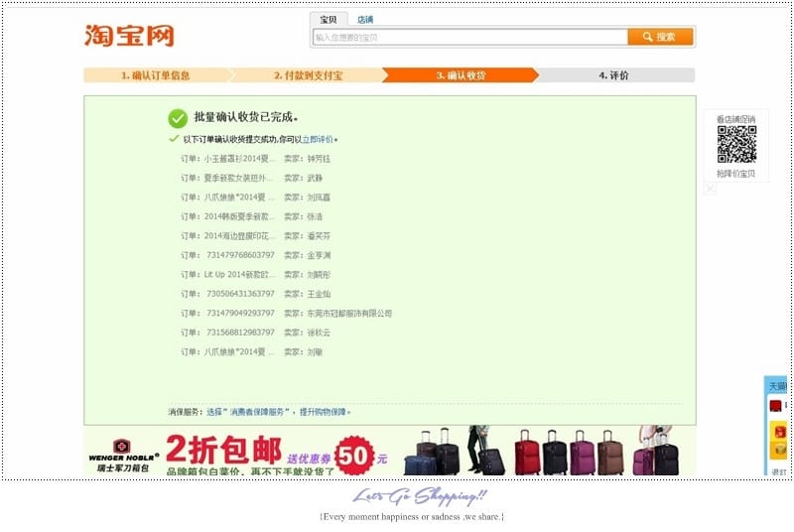Screen dimensions: 794x532
Task: Open the 2折包邮 luggage banner ad
Action: pos(390,451)
